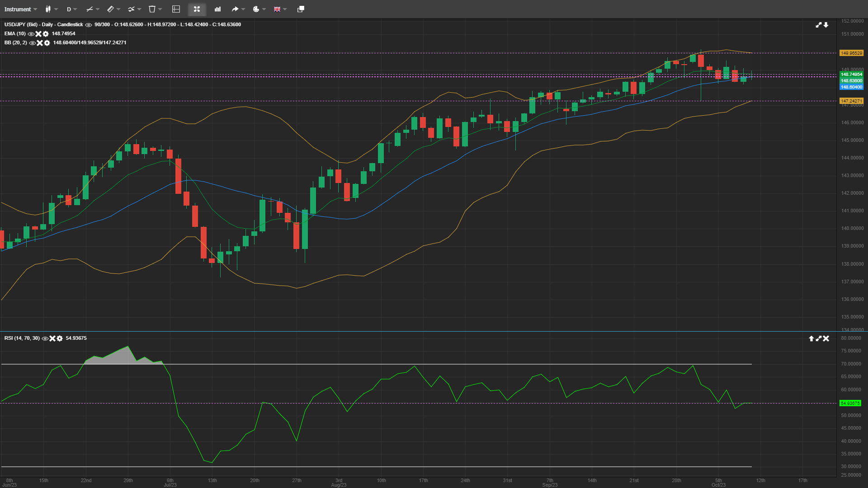The height and width of the screenshot is (488, 868).
Task: Toggle EMA (10) visibility eye
Action: coord(31,34)
